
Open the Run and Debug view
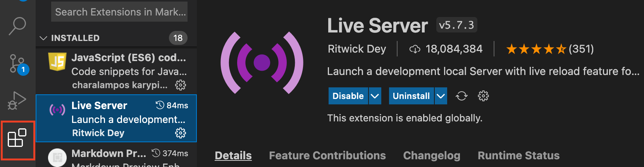pos(17,101)
